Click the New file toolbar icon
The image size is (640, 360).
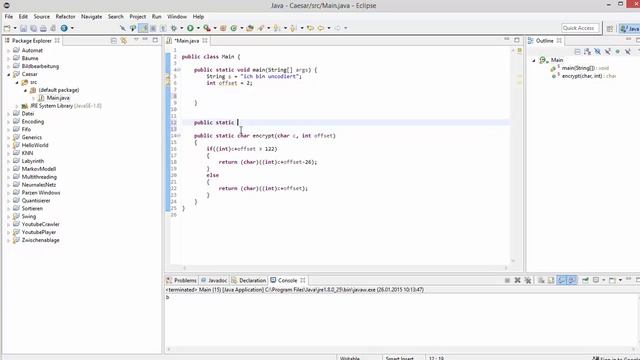click(x=7, y=28)
